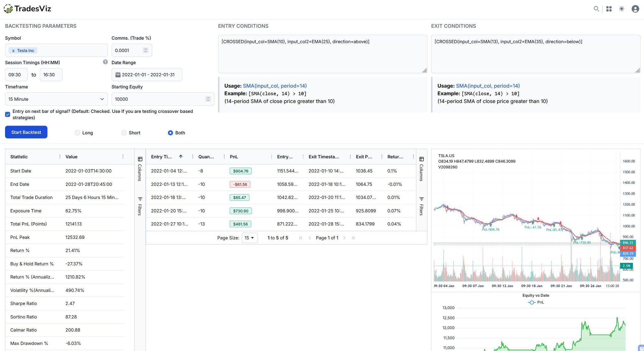Sort by Entry Timestamp column header
The image size is (644, 351).
(x=162, y=157)
